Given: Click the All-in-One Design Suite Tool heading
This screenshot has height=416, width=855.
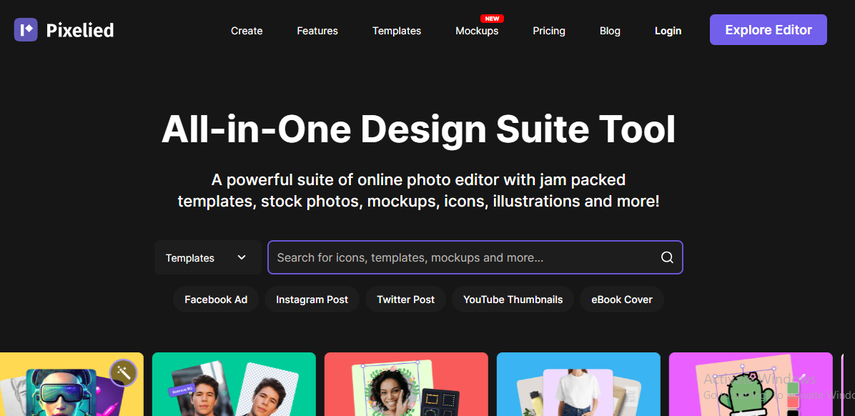Looking at the screenshot, I should [419, 129].
